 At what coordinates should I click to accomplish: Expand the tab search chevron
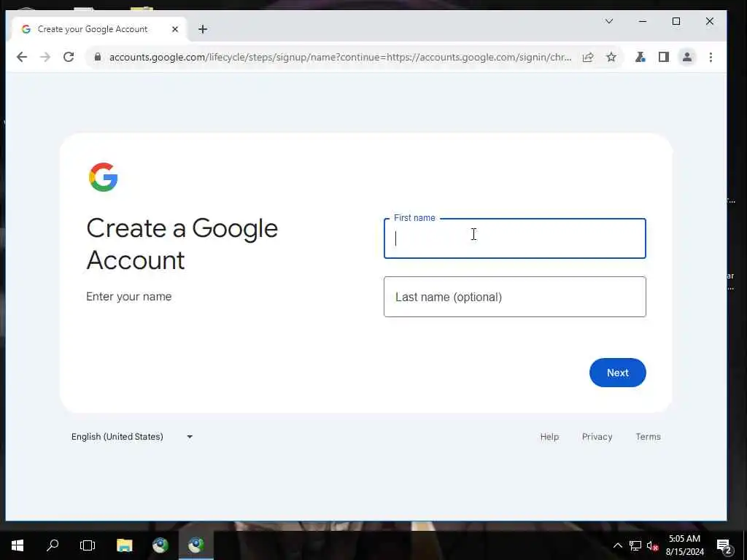coord(609,21)
